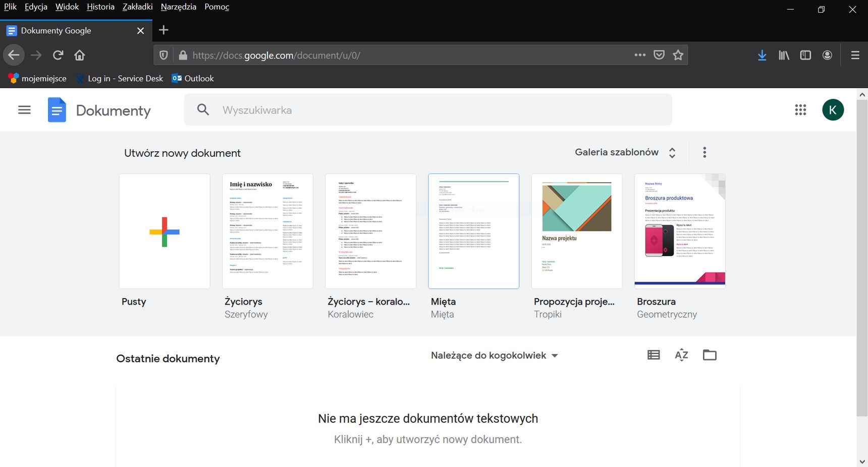Open the file picker folder icon
This screenshot has height=467, width=868.
pos(710,355)
